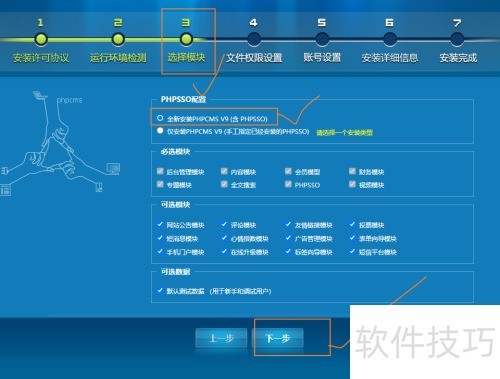
Task: Uncheck the 标签向导模块 optional module
Action: [x=288, y=251]
